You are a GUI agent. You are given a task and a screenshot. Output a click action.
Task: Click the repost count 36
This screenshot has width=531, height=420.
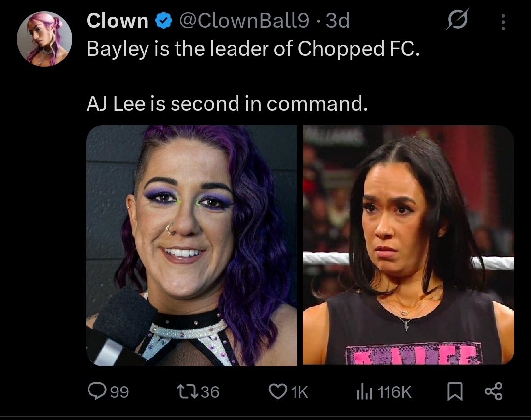210,392
